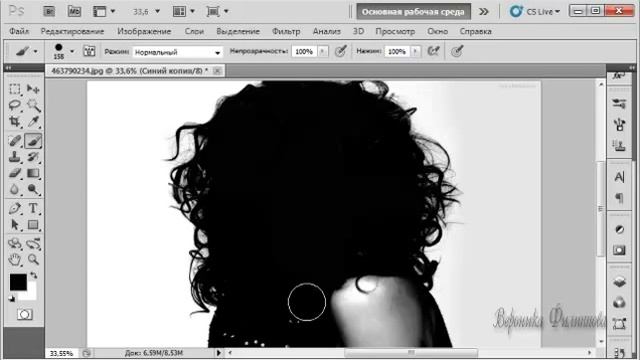Select the Path Selection arrow tool

[x=15, y=224]
